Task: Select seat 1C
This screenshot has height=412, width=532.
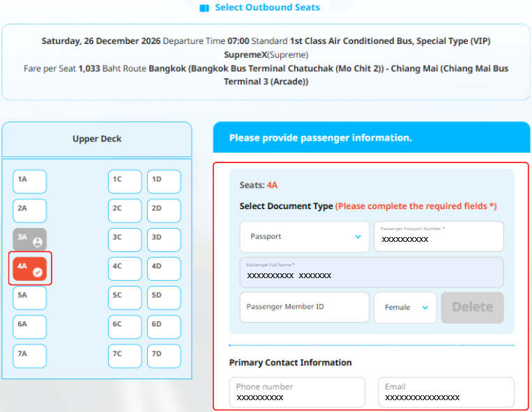Action: click(x=125, y=182)
